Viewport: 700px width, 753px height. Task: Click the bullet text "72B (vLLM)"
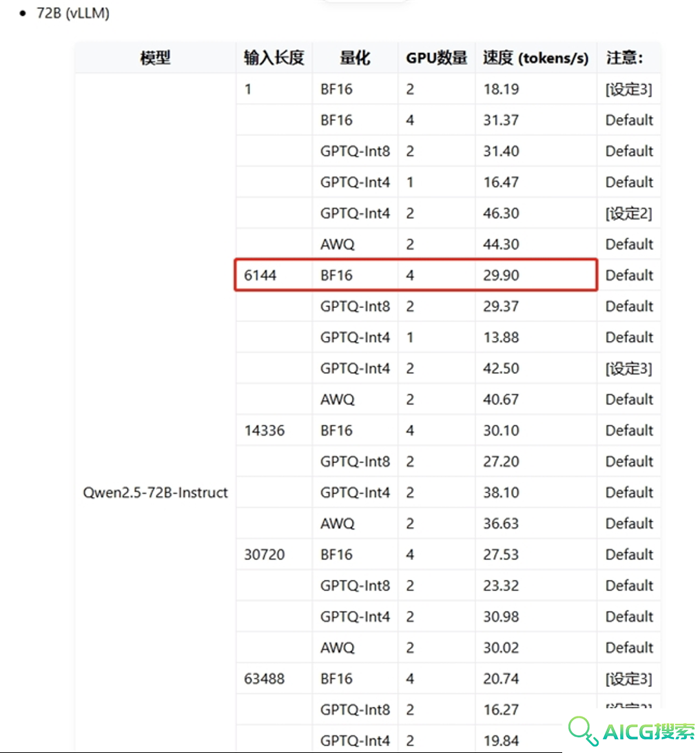click(73, 13)
